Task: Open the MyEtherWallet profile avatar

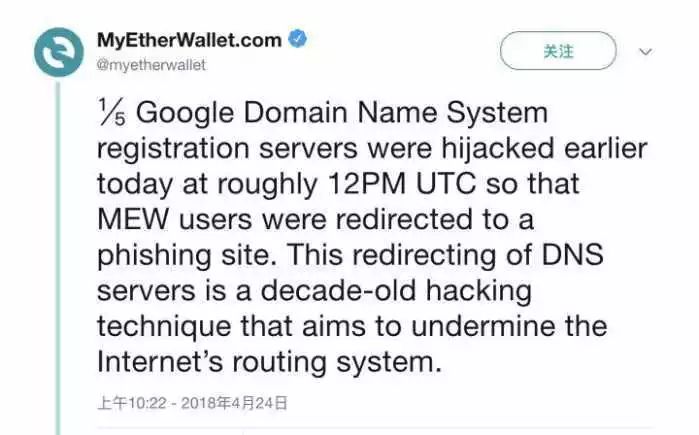Action: point(59,53)
